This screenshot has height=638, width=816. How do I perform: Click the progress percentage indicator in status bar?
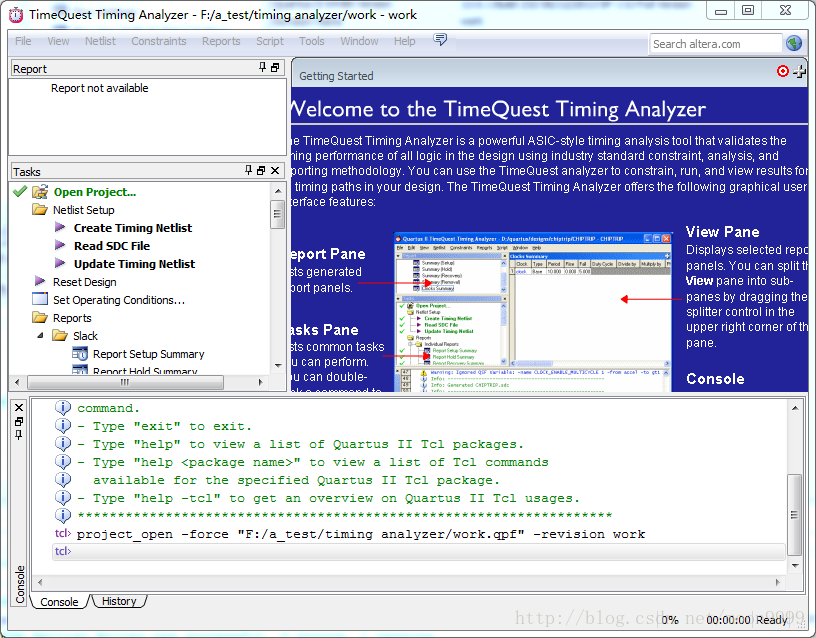pos(668,620)
